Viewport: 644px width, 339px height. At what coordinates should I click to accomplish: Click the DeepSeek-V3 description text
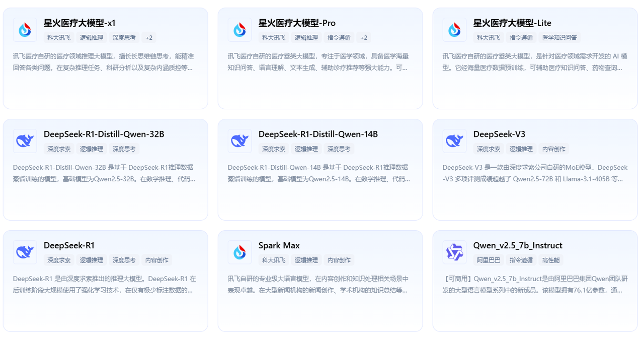point(535,173)
